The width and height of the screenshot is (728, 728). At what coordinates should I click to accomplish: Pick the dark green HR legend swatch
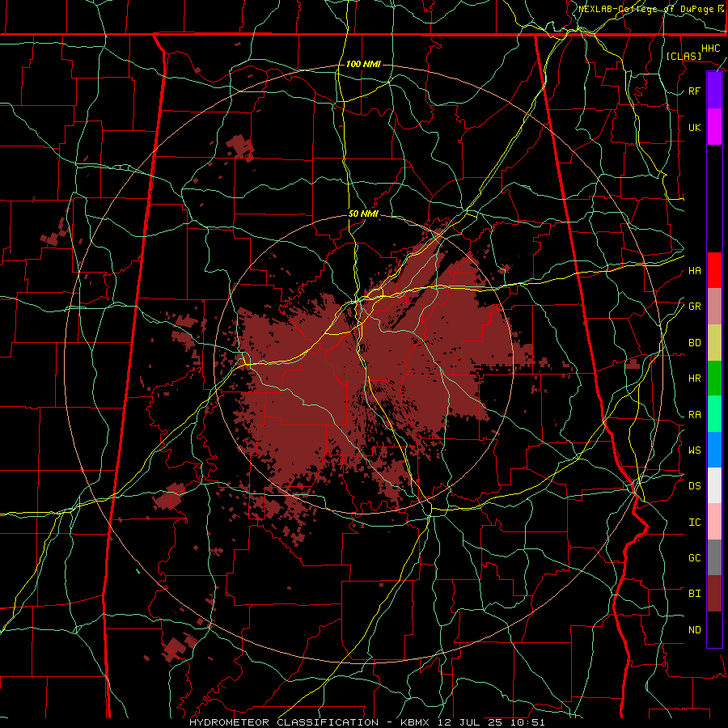click(x=714, y=379)
